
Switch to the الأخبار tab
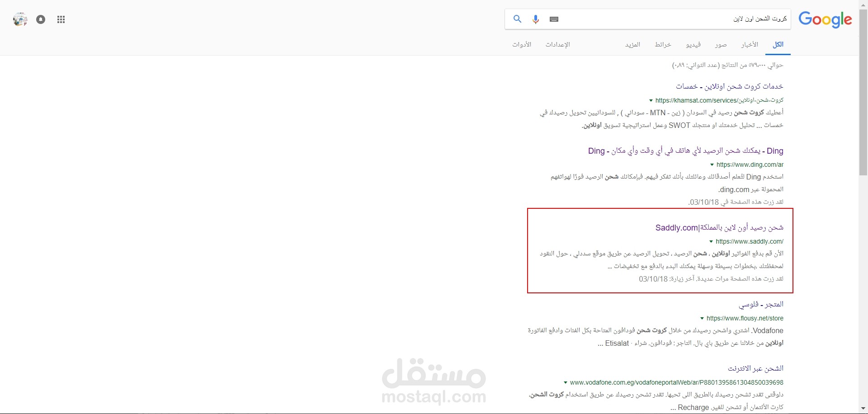click(750, 44)
